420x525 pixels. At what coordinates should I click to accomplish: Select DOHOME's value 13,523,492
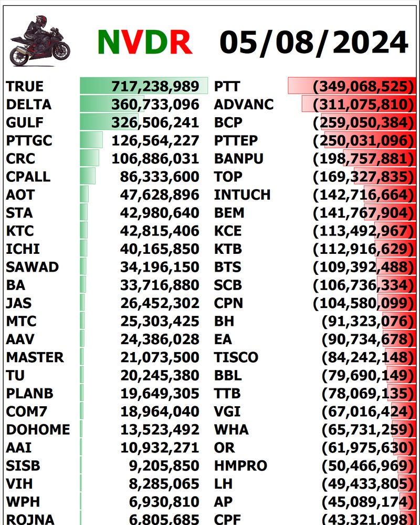[x=155, y=430]
